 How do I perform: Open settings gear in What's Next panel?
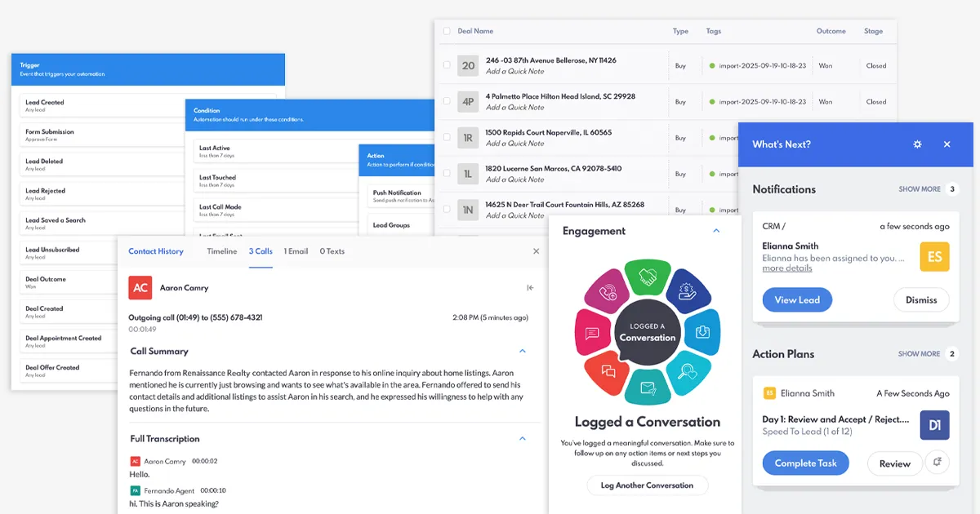point(917,144)
